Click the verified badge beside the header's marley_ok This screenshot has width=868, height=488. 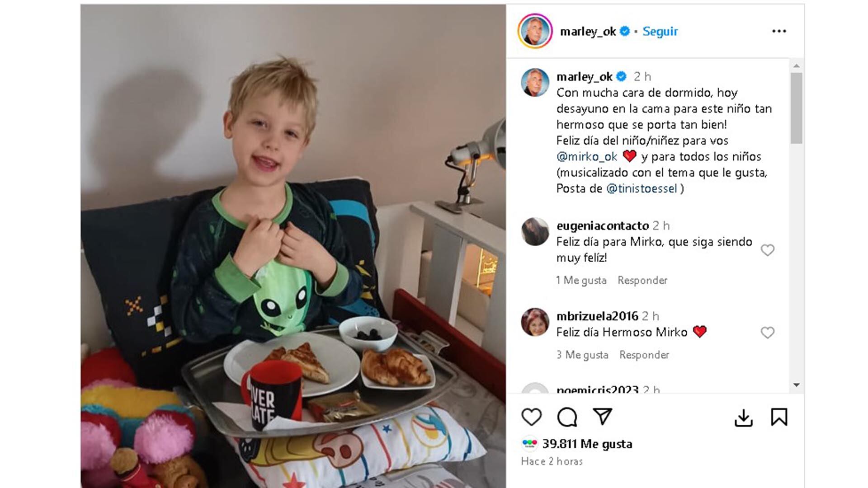[625, 31]
